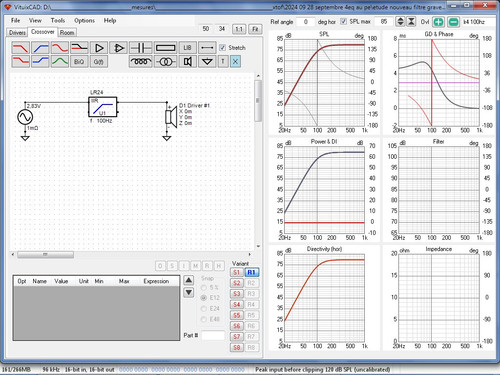Click the Part # input field
Screen dimensions: 500x375
coord(213,335)
